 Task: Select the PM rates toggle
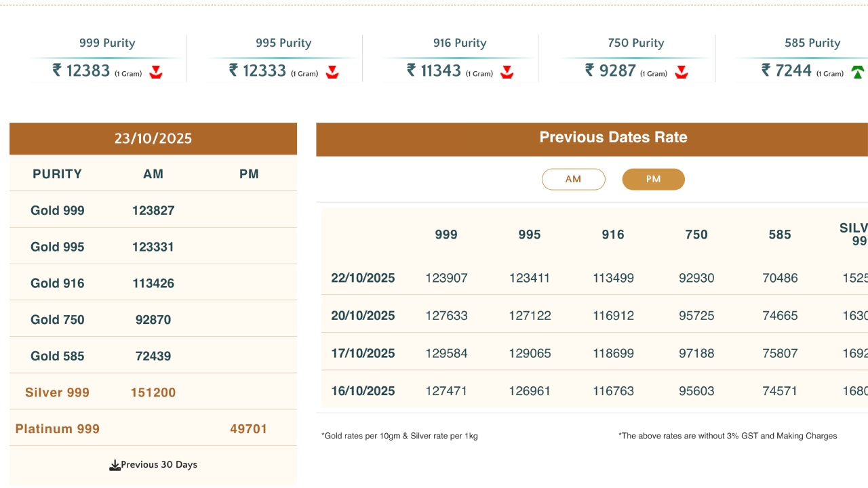[653, 180]
